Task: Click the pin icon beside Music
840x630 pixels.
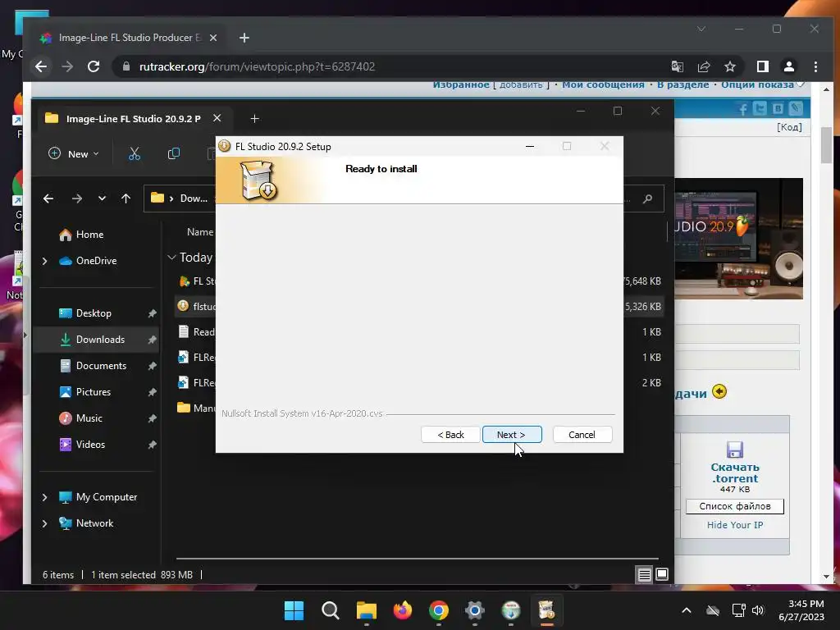Action: 152,418
